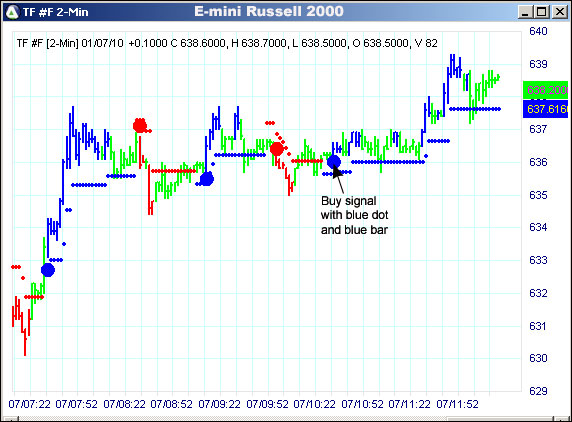Click the 632 price axis label
This screenshot has width=572, height=422.
538,293
